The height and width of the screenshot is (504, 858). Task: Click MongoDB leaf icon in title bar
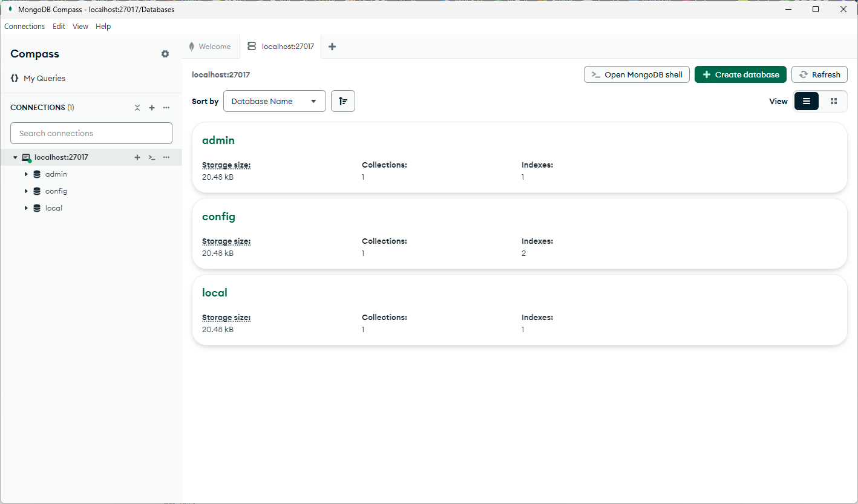10,9
